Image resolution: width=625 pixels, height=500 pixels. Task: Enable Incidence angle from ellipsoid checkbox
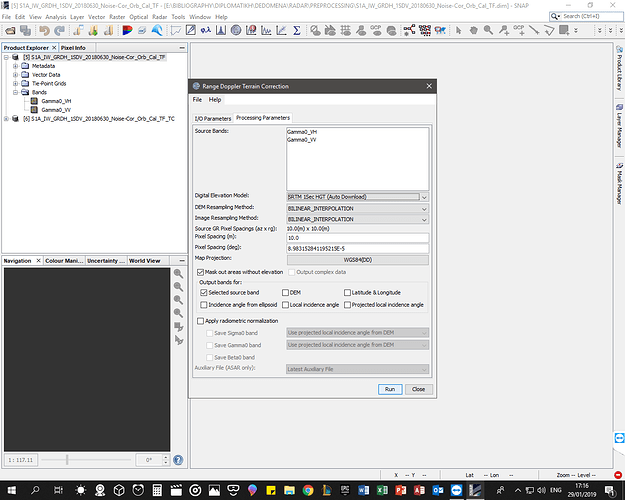point(204,305)
